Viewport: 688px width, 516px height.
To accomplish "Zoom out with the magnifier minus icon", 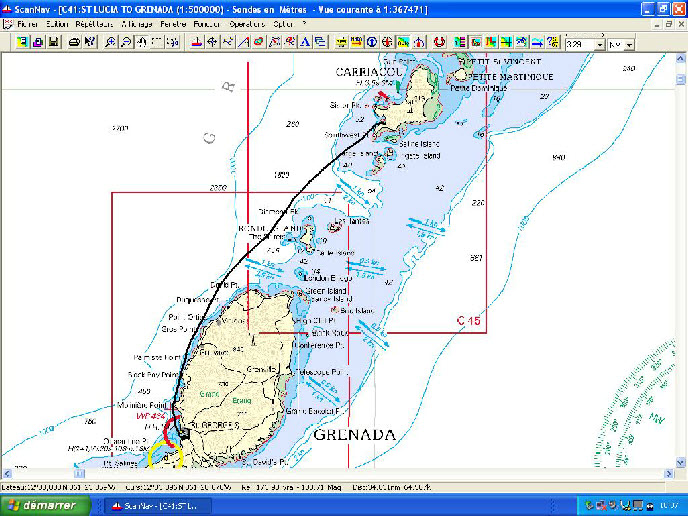I will click(126, 42).
